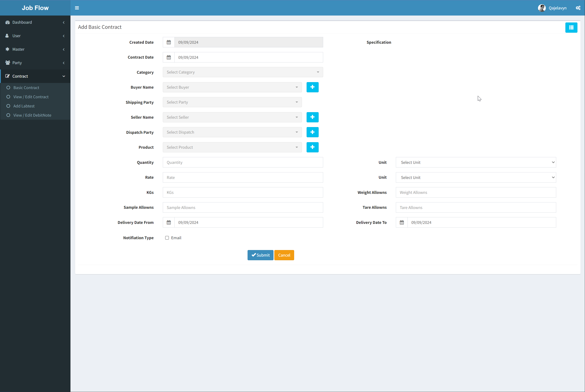Select the Add Labtest sidebar item

pyautogui.click(x=24, y=106)
